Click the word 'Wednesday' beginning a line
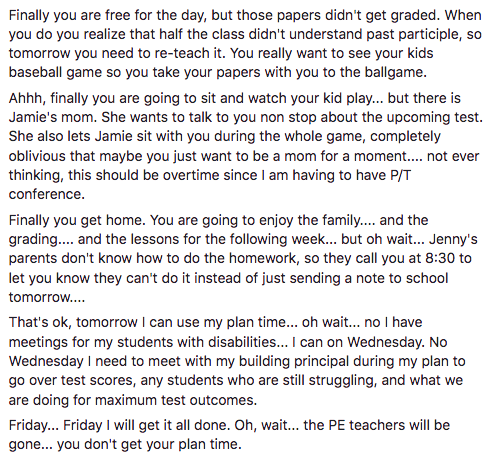 (46, 361)
